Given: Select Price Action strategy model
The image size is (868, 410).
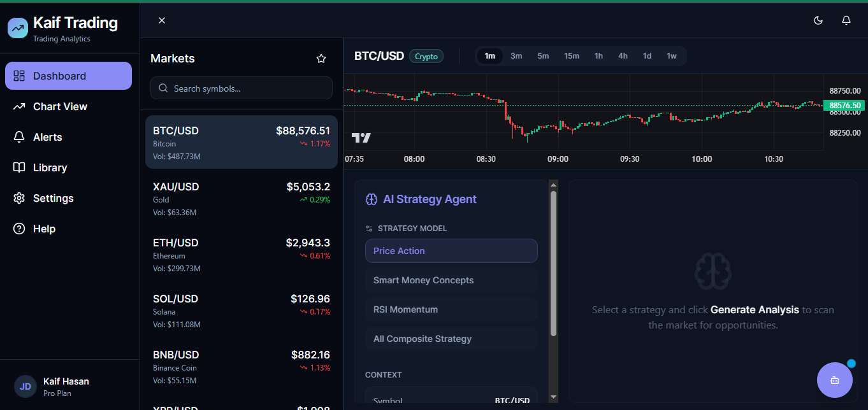Looking at the screenshot, I should 451,251.
